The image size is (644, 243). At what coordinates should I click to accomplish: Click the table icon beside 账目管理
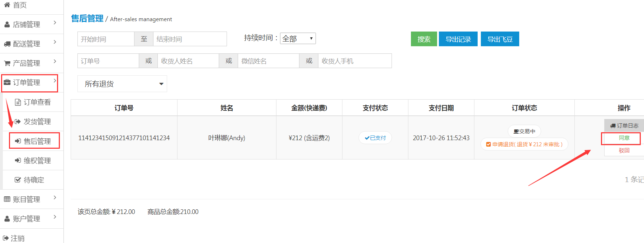7,199
